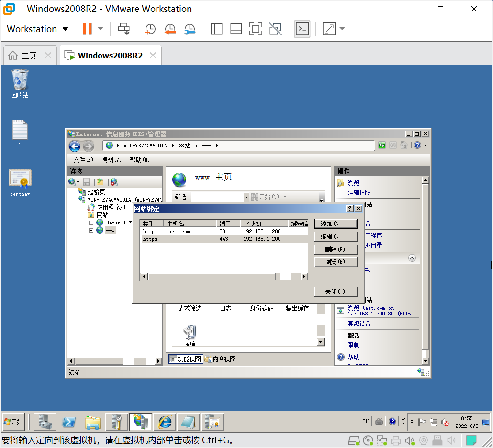Open stretch display dropdown arrow

click(342, 29)
